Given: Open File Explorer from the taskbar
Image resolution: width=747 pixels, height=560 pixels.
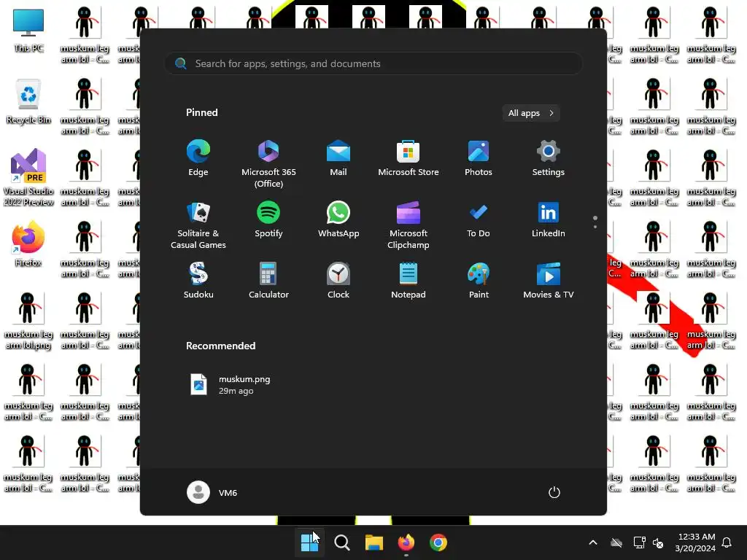Looking at the screenshot, I should (374, 542).
